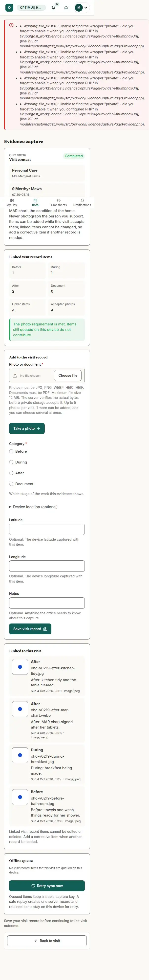The height and width of the screenshot is (980, 149).
Task: Open the M user account dropdown
Action: click(x=82, y=8)
